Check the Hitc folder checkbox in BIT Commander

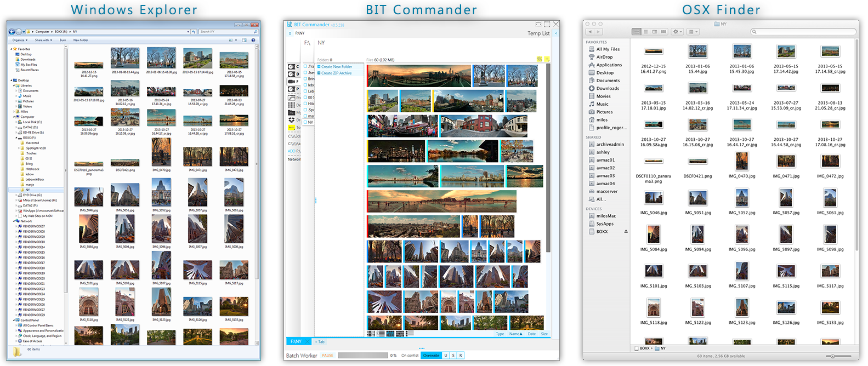click(305, 104)
